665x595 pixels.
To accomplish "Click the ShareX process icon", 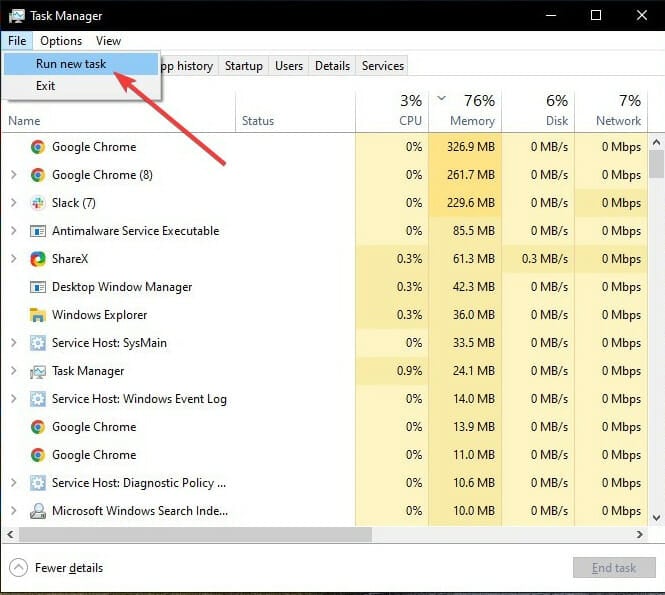I will [38, 259].
